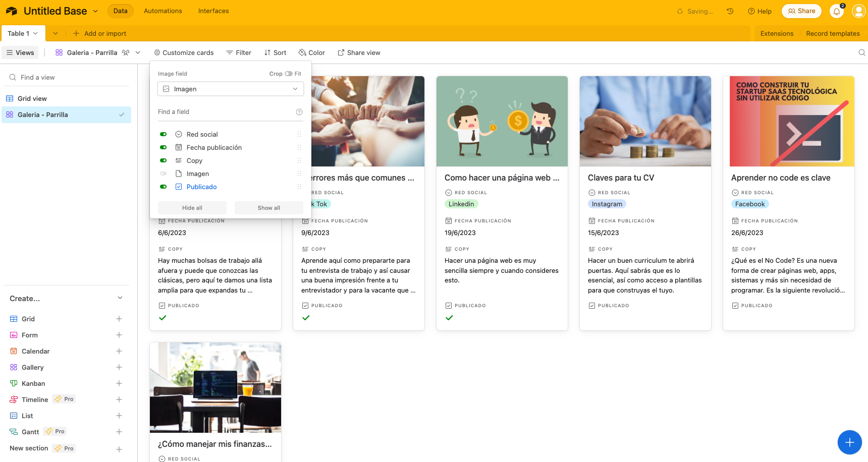Click the Sort toolbar item
The height and width of the screenshot is (462, 868).
coord(275,52)
